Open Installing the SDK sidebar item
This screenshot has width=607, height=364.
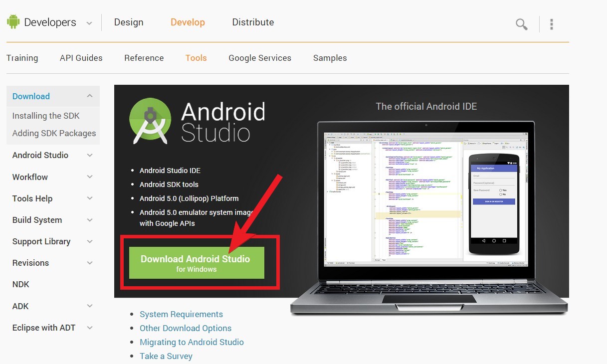click(x=46, y=116)
